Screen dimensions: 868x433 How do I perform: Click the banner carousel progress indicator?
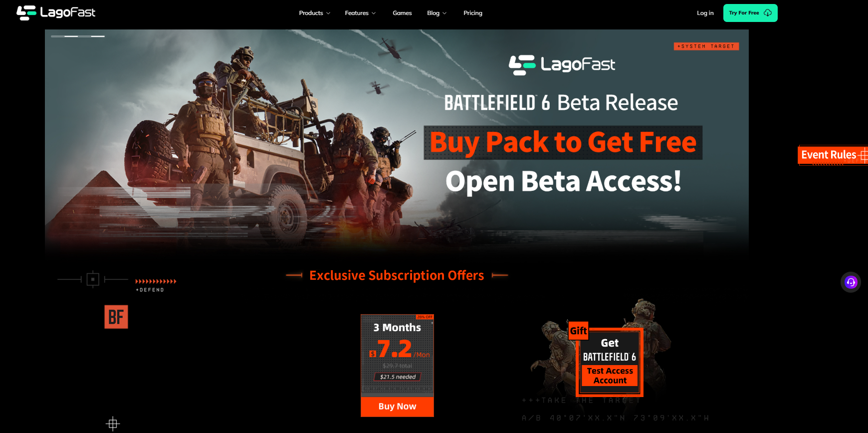point(78,36)
